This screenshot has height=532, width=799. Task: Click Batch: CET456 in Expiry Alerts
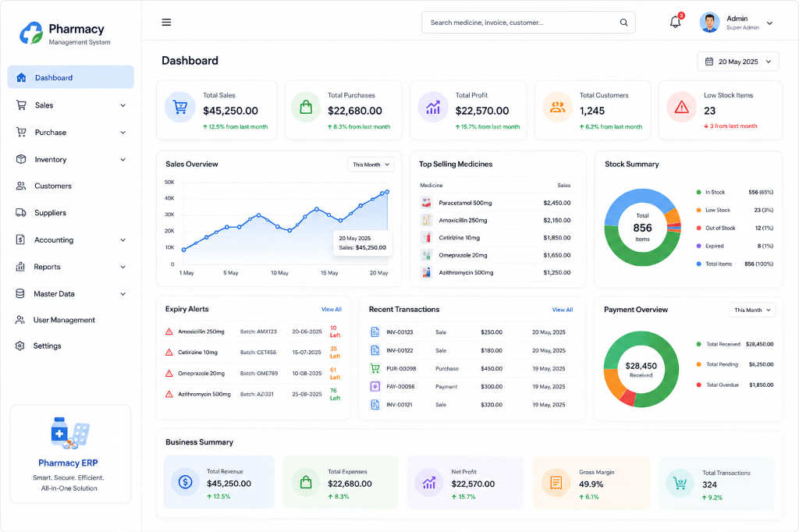click(x=257, y=353)
